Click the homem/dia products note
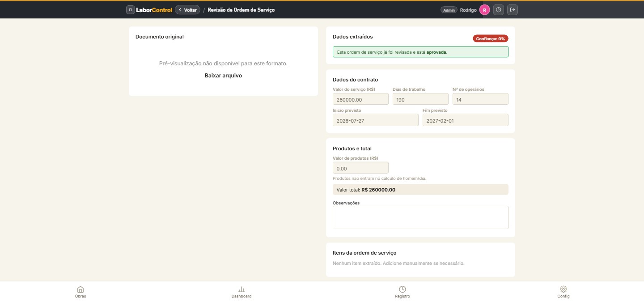 [380, 178]
